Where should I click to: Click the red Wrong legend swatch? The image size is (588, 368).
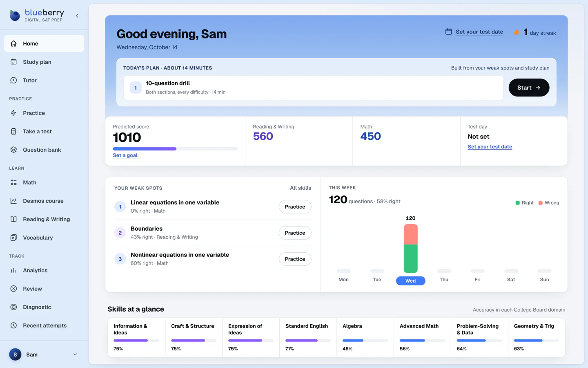pyautogui.click(x=540, y=203)
